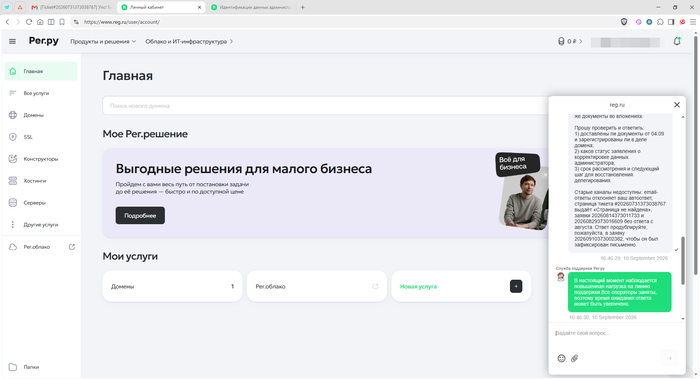Viewport: 700px width, 379px height.
Task: Click the browser back button
Action: pos(7,22)
